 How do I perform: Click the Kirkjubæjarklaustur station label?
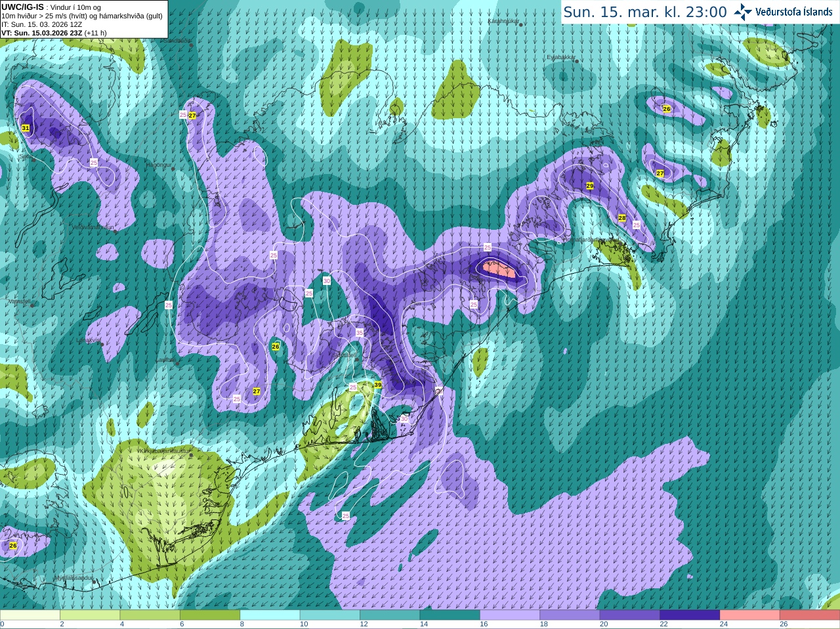point(165,451)
